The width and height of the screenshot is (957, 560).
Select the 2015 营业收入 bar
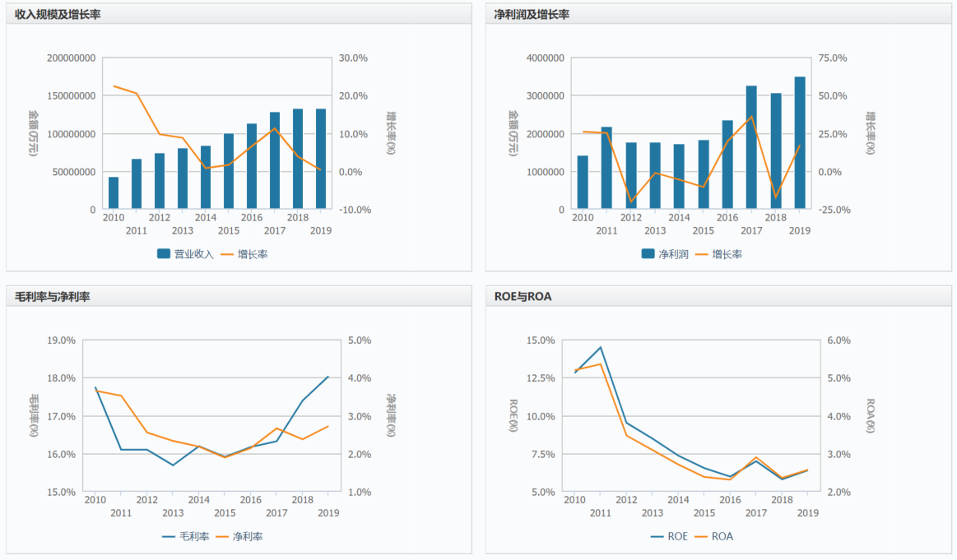(x=229, y=171)
